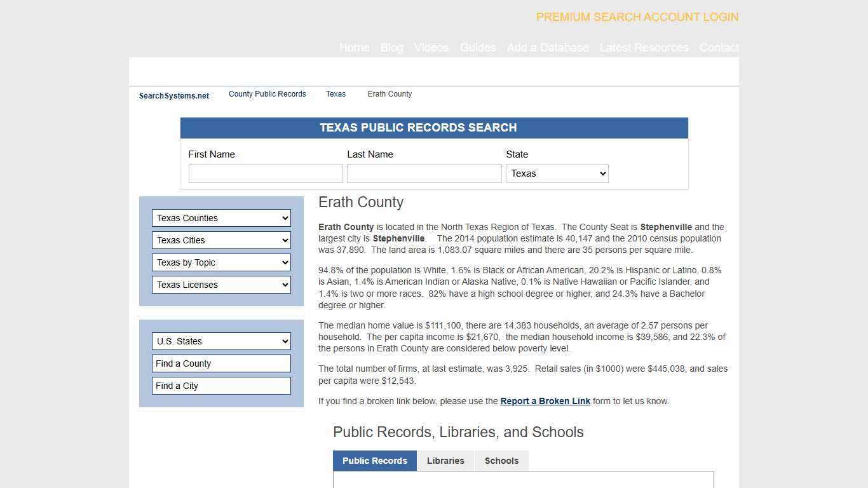This screenshot has height=488, width=868.
Task: Open the Texas Counties dropdown
Action: click(221, 218)
